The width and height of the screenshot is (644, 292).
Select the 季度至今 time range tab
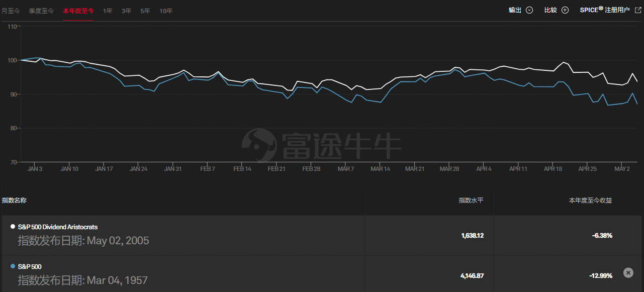tap(41, 11)
